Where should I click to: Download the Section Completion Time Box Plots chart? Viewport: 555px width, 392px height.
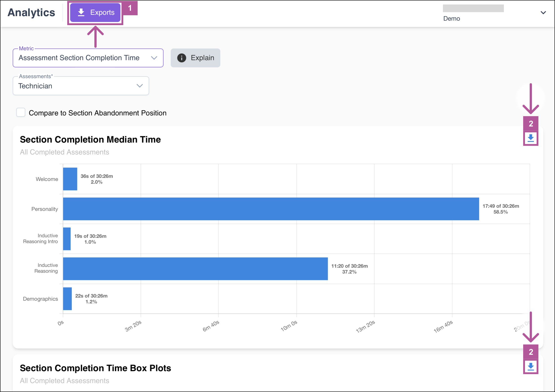(x=531, y=367)
